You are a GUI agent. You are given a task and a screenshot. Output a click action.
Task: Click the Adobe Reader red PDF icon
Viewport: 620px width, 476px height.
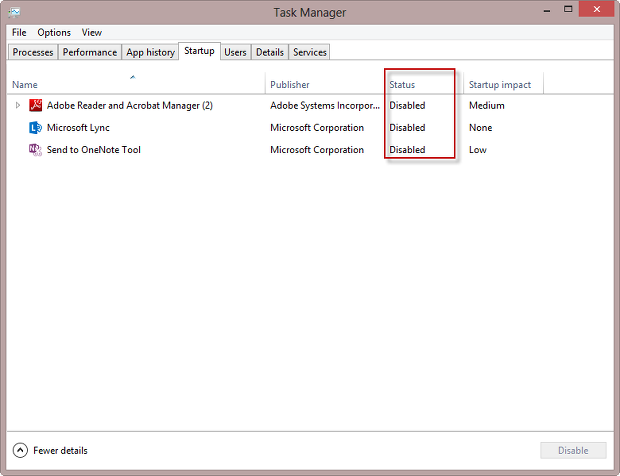(x=35, y=105)
